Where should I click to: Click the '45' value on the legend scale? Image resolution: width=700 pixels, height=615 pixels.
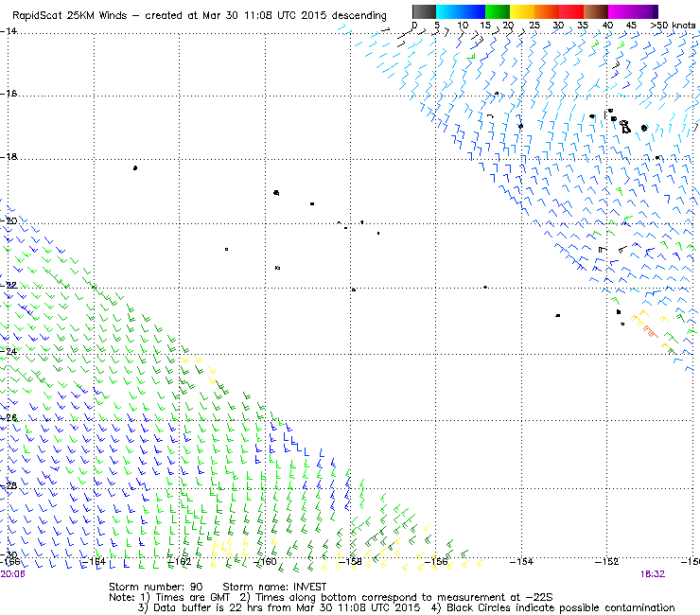point(631,26)
